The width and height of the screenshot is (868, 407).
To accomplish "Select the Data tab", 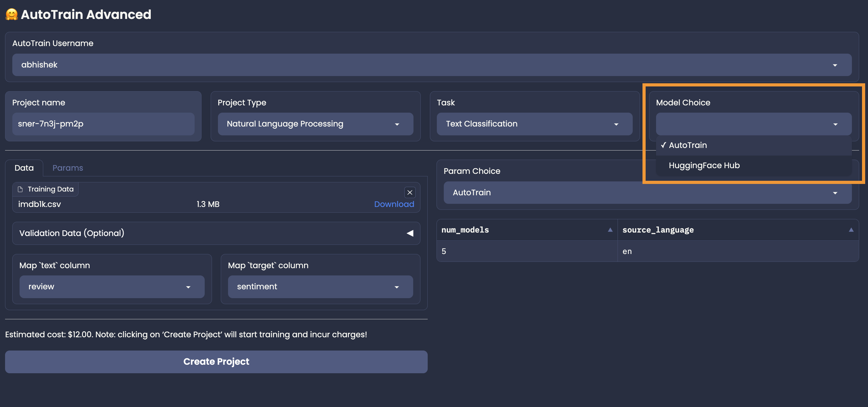I will coord(24,168).
